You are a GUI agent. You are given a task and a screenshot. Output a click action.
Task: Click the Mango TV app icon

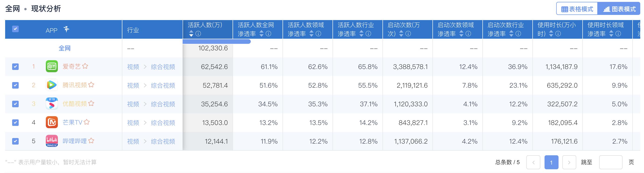coord(52,122)
